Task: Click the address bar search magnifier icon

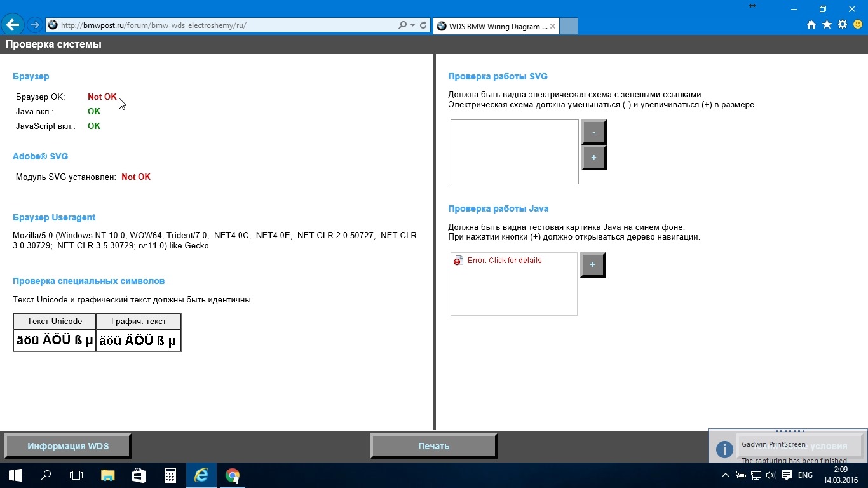Action: [402, 25]
